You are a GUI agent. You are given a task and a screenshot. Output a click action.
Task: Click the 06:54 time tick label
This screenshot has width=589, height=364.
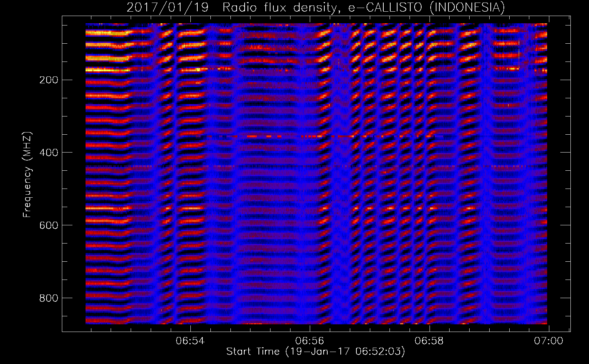click(190, 341)
